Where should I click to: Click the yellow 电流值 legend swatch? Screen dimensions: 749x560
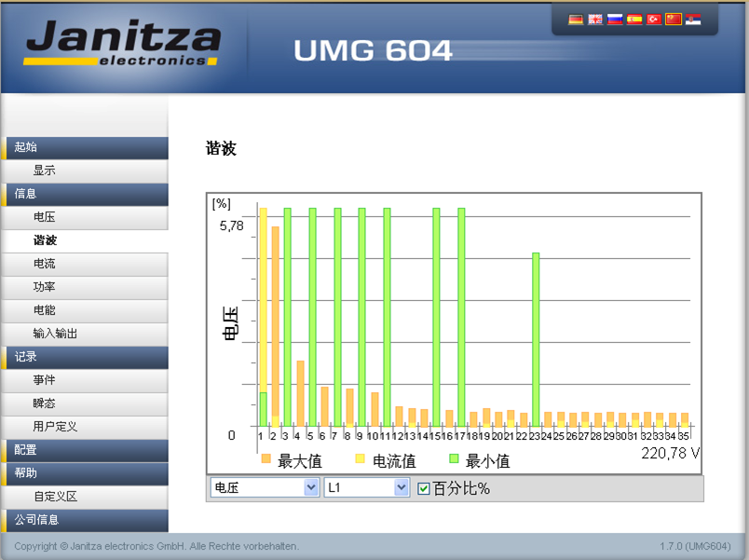pyautogui.click(x=361, y=459)
